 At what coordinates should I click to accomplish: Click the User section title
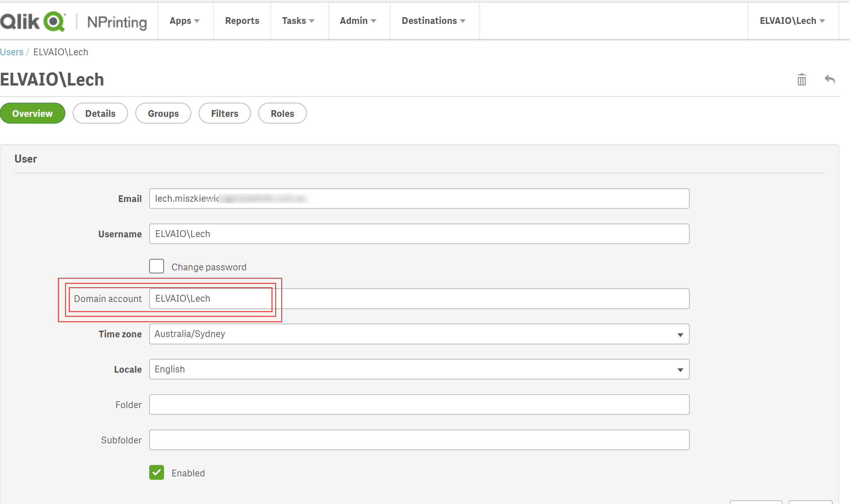(x=26, y=159)
